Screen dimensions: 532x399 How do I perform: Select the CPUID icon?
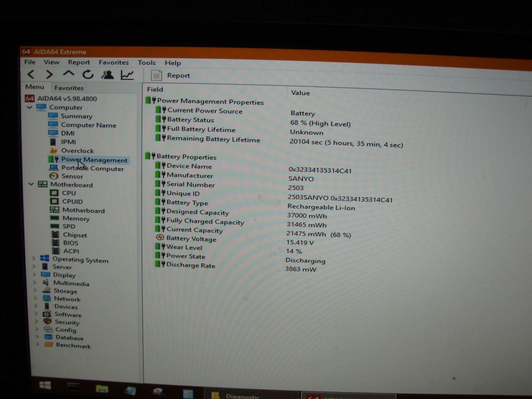tap(54, 201)
